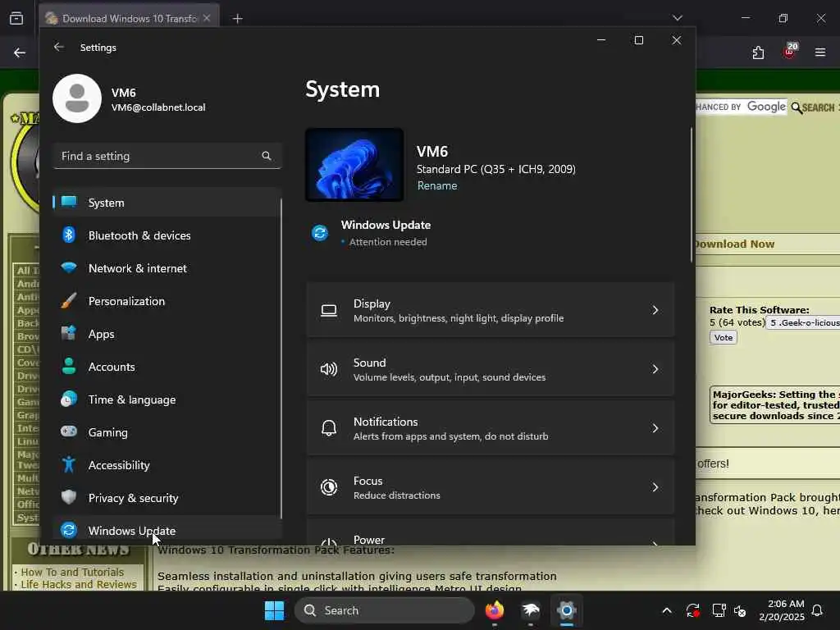The height and width of the screenshot is (630, 840).
Task: Click the Focus icon
Action: (x=328, y=487)
